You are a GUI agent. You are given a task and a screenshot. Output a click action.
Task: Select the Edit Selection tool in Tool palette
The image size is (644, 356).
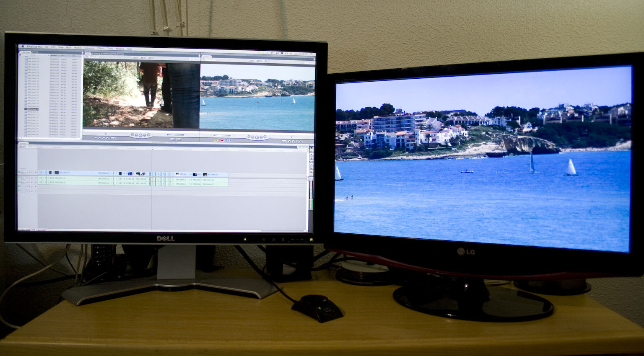click(x=311, y=152)
